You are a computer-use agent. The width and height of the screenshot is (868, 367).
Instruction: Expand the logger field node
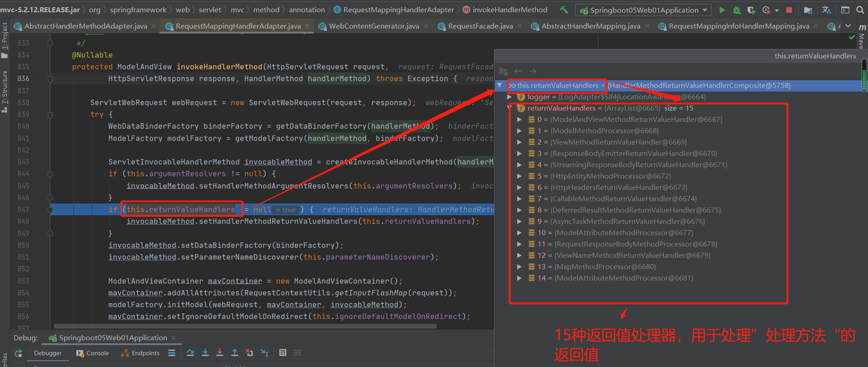point(509,97)
